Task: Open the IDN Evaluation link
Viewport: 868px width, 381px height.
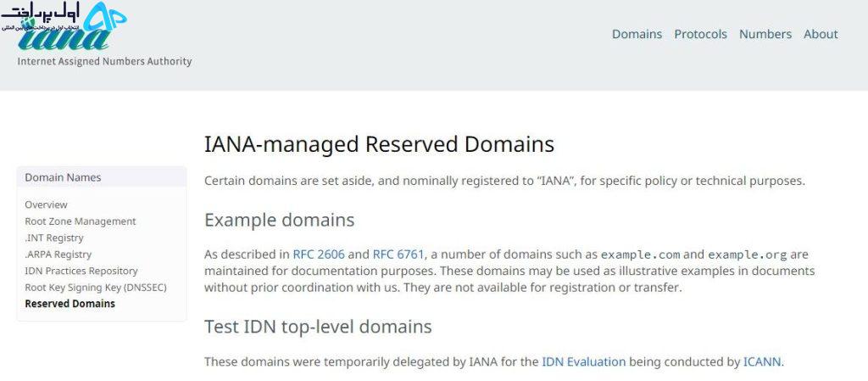Action: tap(583, 361)
